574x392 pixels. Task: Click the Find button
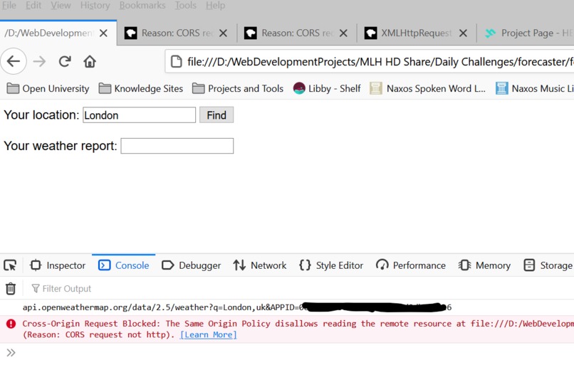[216, 115]
